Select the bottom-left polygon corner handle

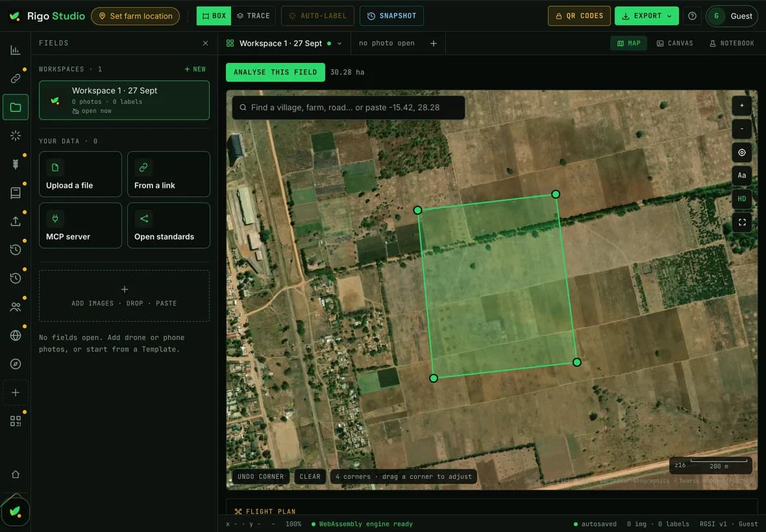pyautogui.click(x=434, y=378)
